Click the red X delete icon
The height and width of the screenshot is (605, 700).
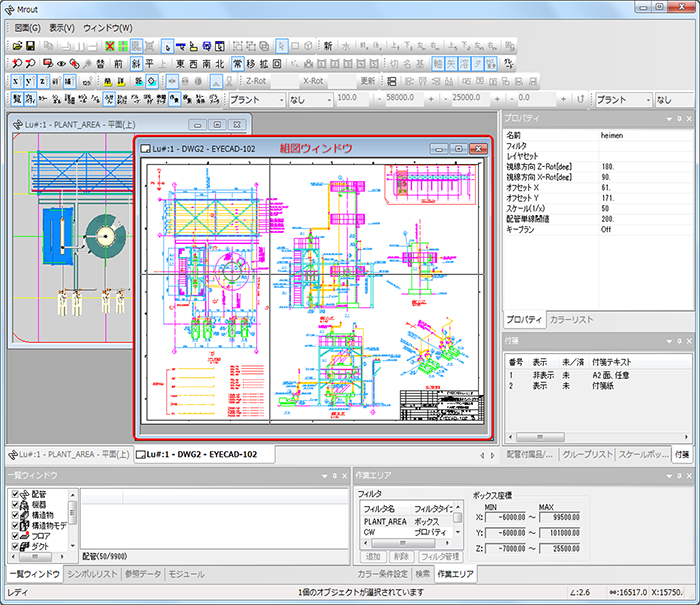click(x=110, y=46)
